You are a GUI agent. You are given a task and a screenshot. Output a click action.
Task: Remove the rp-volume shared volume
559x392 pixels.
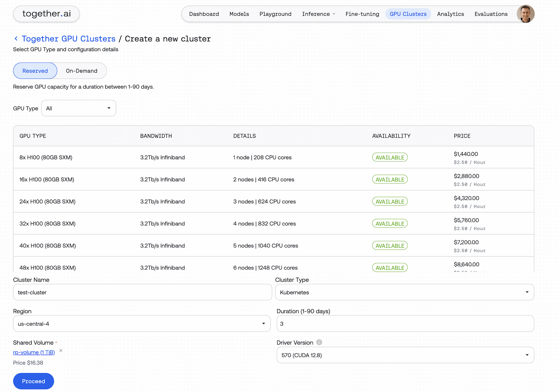pos(61,351)
